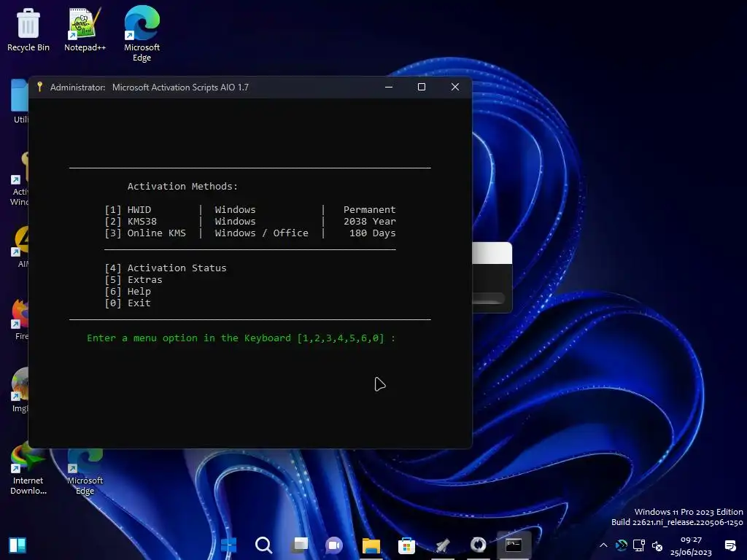This screenshot has height=560, width=747.
Task: Open the notification center icon
Action: pos(730,545)
